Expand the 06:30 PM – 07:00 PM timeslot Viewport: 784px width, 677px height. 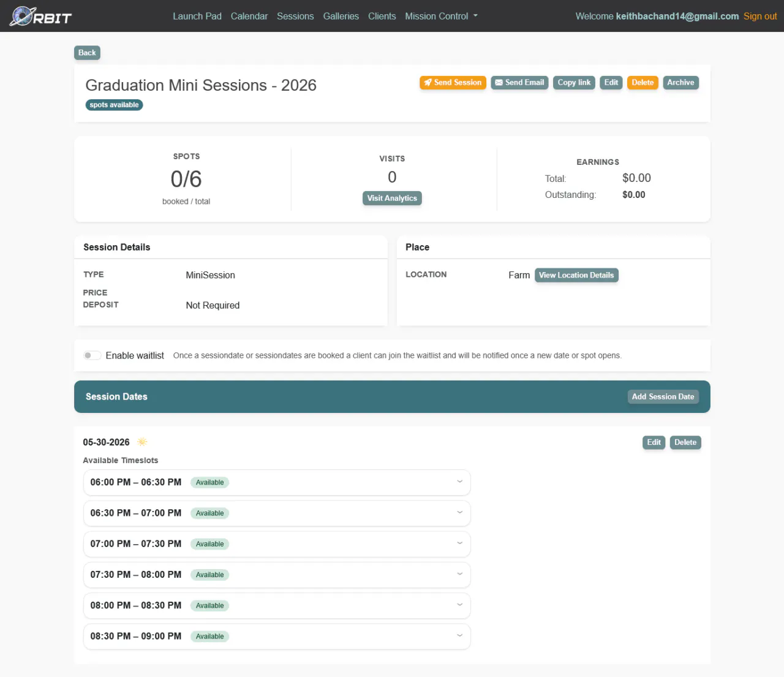coord(277,513)
